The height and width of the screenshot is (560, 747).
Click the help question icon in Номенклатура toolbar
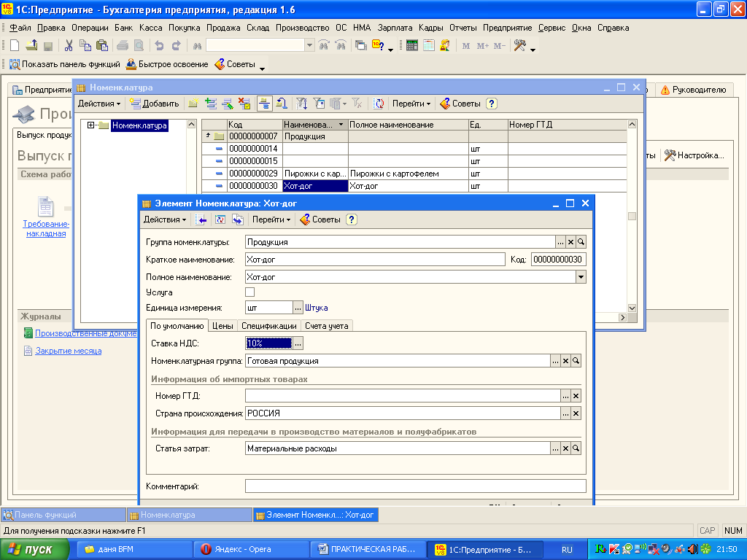[x=492, y=104]
